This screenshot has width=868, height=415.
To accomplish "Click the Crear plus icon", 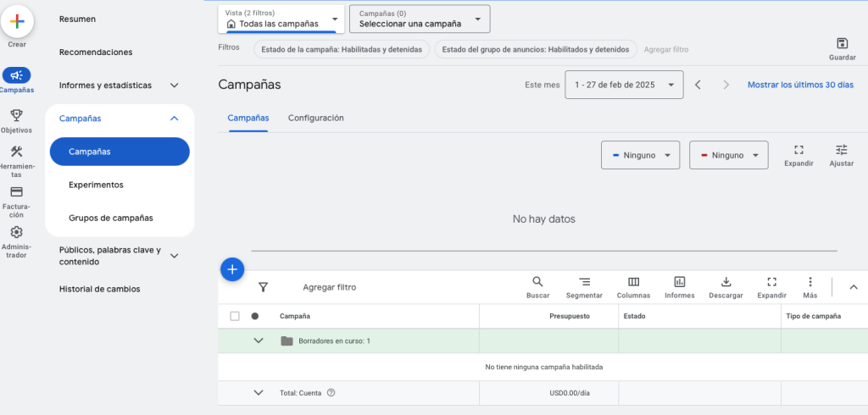I will click(x=17, y=22).
